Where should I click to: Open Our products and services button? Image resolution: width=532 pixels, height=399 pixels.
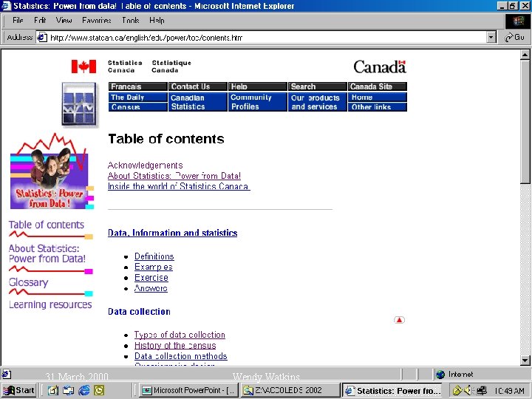click(x=317, y=102)
